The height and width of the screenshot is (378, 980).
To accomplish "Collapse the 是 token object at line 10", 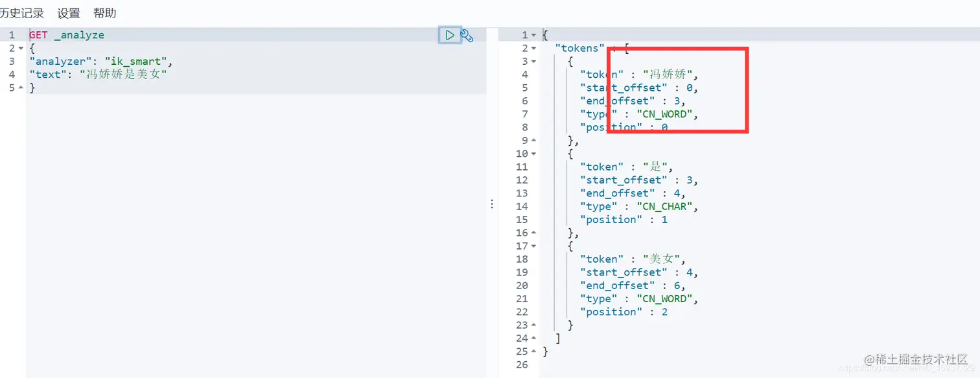I will tap(533, 154).
